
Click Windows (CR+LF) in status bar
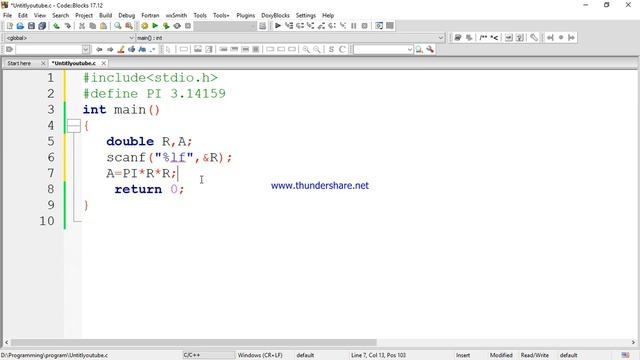[260, 355]
